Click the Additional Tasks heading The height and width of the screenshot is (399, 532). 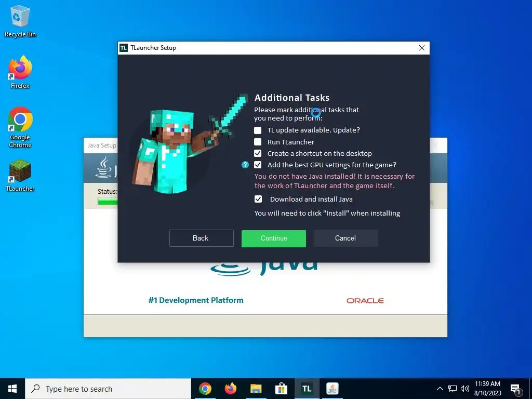pyautogui.click(x=292, y=98)
